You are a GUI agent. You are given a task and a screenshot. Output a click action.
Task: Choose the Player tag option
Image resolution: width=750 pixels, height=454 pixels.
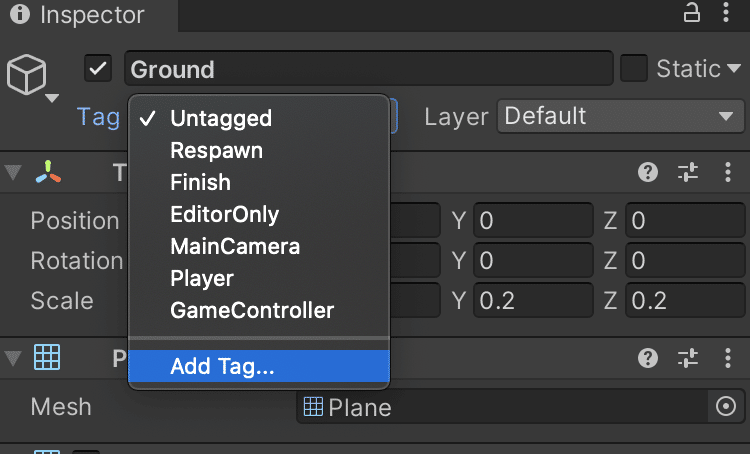click(202, 278)
